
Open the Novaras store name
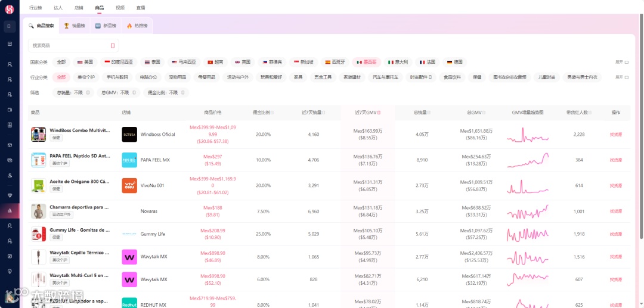click(148, 211)
